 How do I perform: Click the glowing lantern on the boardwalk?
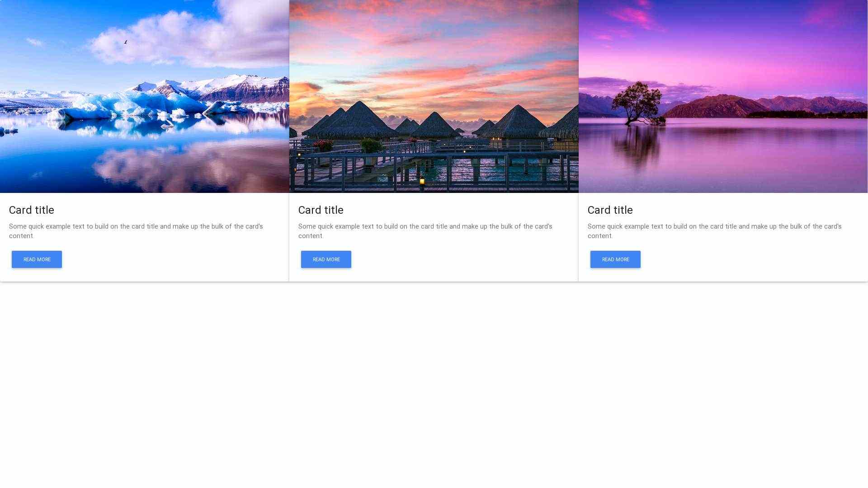coord(422,182)
